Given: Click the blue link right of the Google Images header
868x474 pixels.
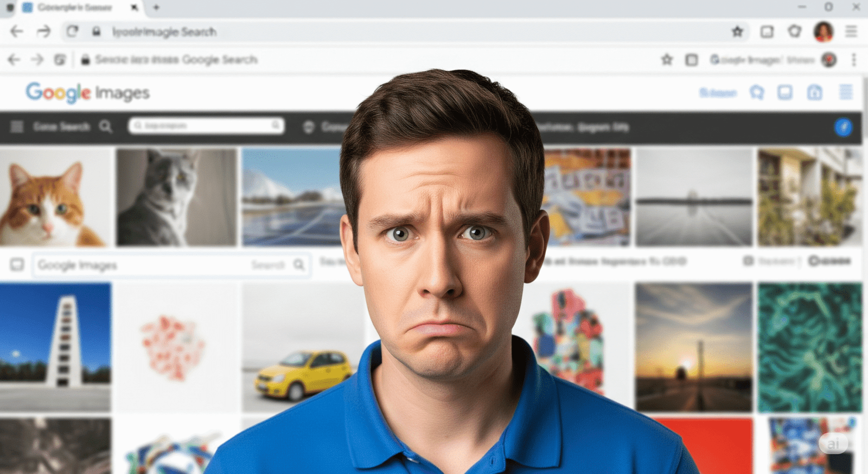Looking at the screenshot, I should tap(718, 93).
